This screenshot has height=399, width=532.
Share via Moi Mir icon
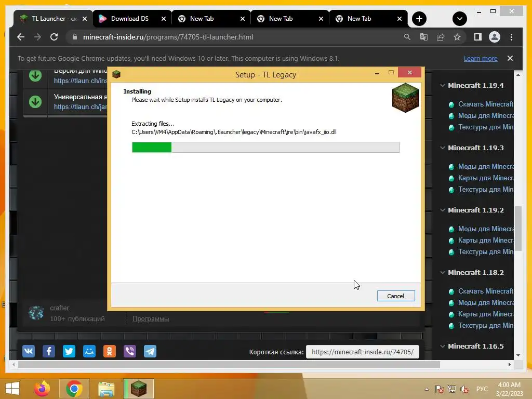pos(89,351)
